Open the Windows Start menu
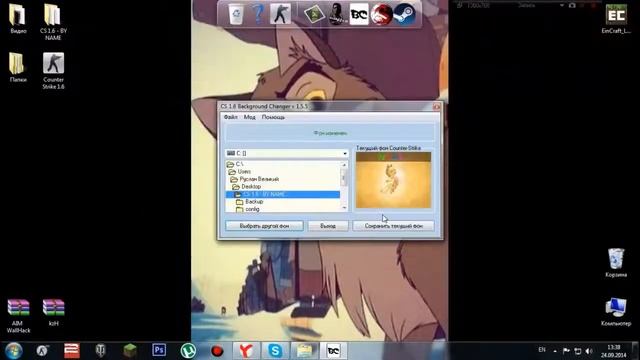The height and width of the screenshot is (360, 640). tap(14, 351)
